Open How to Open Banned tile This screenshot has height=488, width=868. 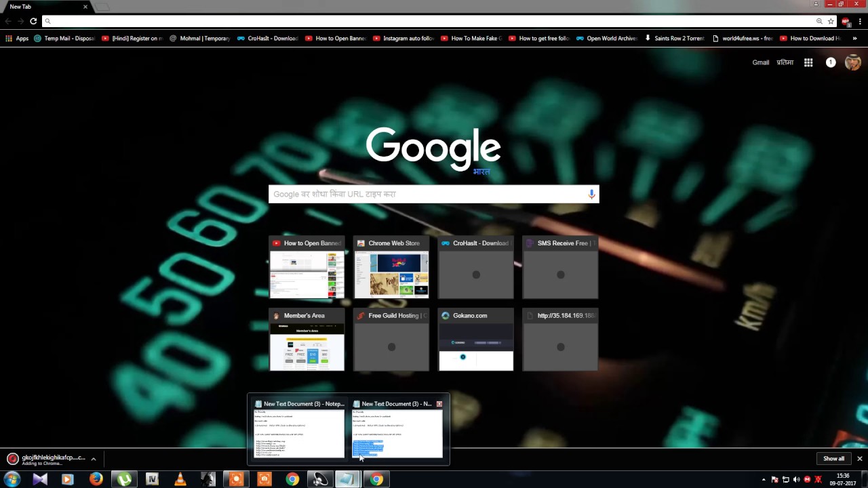click(x=307, y=267)
